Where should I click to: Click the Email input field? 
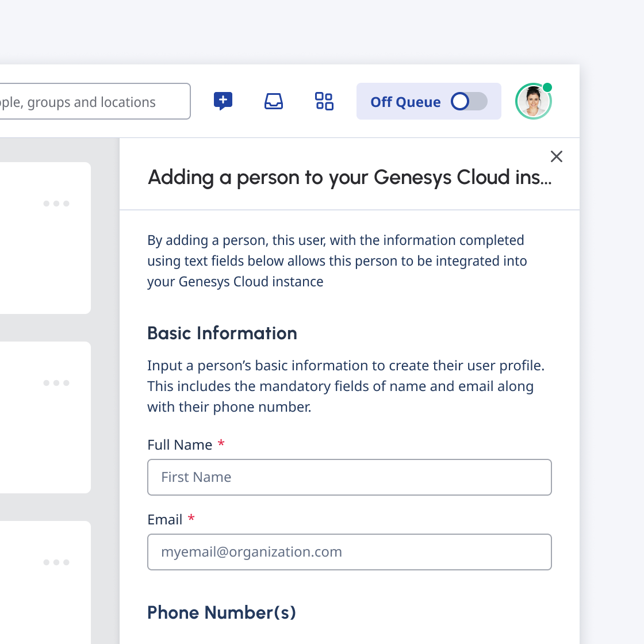[x=349, y=552]
